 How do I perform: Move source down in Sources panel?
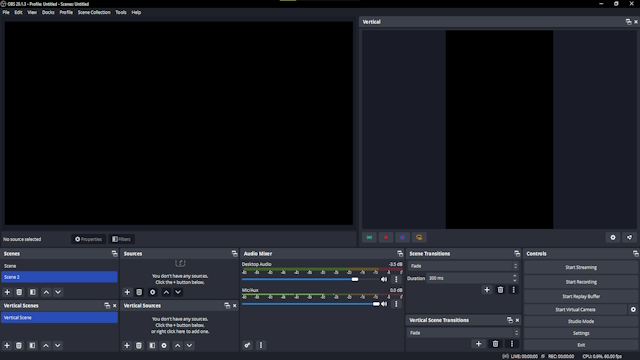point(178,292)
